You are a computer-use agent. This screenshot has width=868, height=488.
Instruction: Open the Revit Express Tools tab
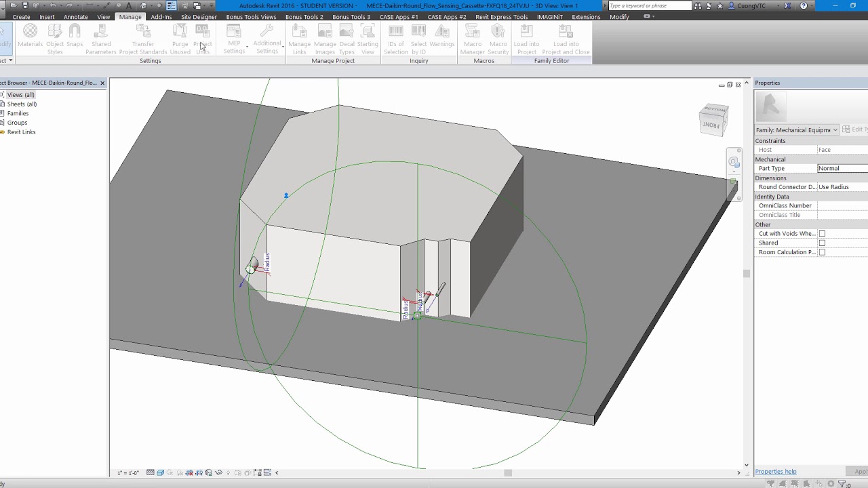tap(502, 17)
